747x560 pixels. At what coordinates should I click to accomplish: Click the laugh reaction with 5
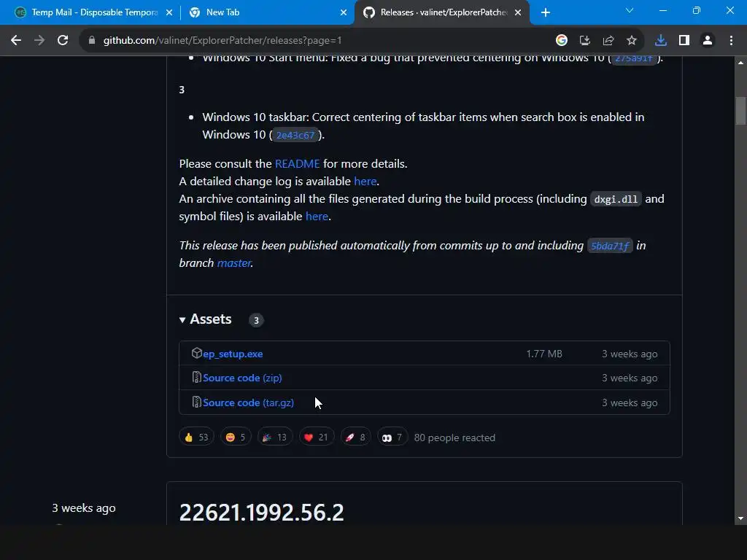236,437
